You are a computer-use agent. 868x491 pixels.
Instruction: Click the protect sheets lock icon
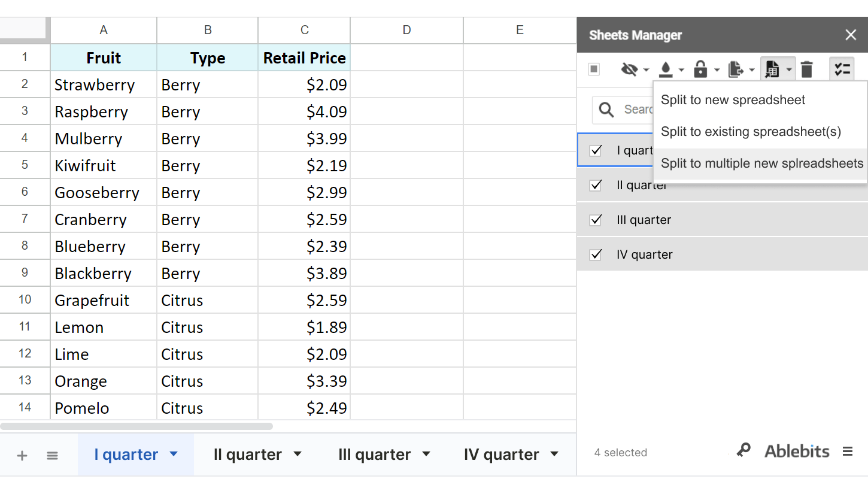[x=700, y=69]
